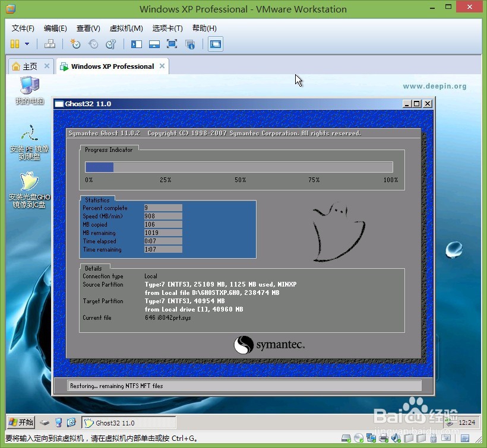Close the Windows XP Professional tab
The width and height of the screenshot is (487, 448).
tap(162, 66)
